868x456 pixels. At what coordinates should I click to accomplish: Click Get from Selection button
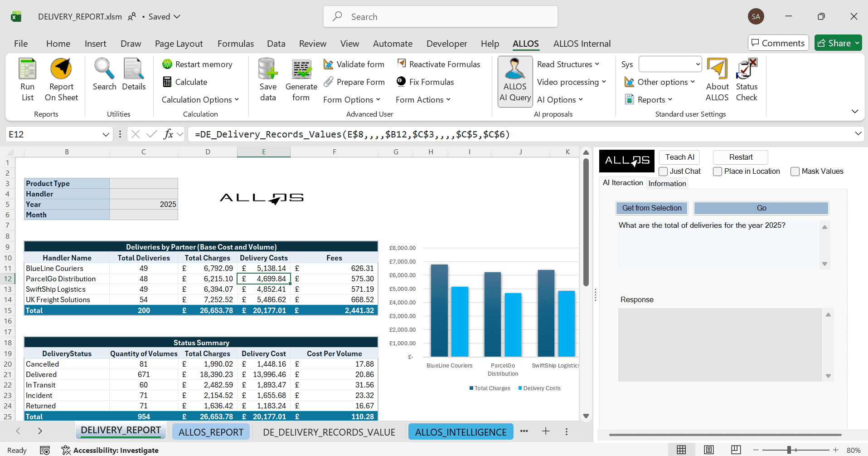[651, 208]
